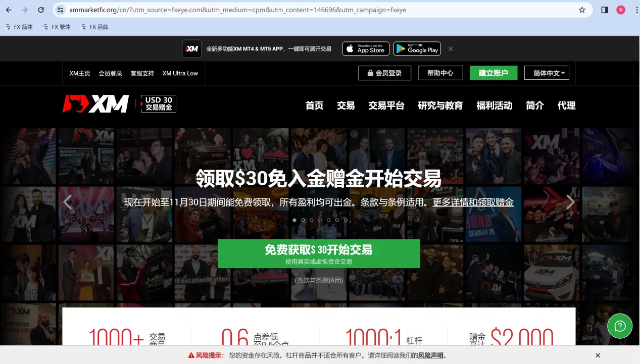This screenshot has height=364, width=640.
Task: Show next slide with right carousel arrow
Action: pos(570,202)
